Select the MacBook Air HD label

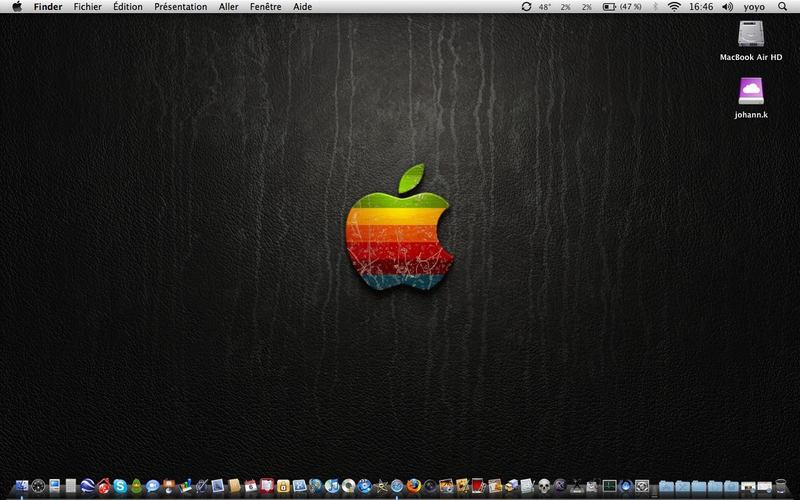click(751, 57)
